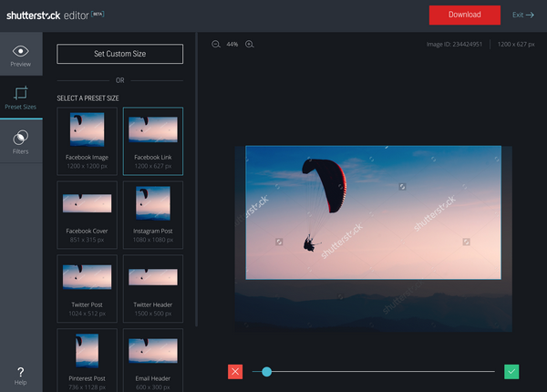Pick the Twitter Post preset
The image size is (547, 392).
tap(88, 285)
